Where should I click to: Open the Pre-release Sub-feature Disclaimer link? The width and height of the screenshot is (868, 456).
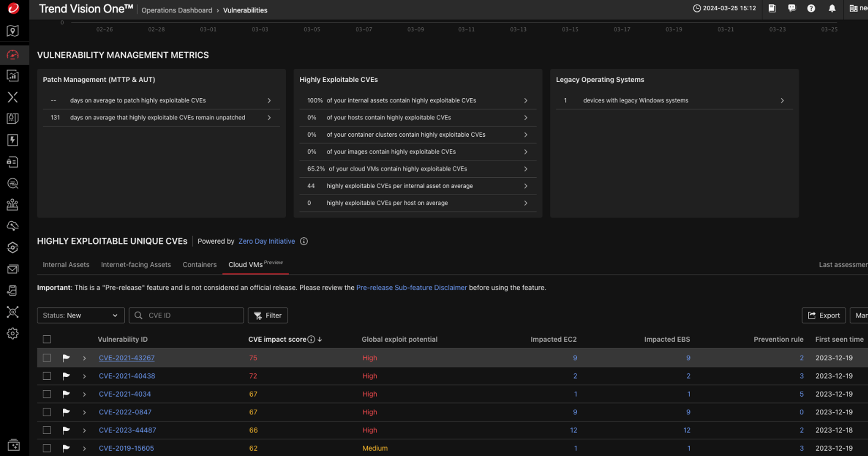(x=411, y=288)
